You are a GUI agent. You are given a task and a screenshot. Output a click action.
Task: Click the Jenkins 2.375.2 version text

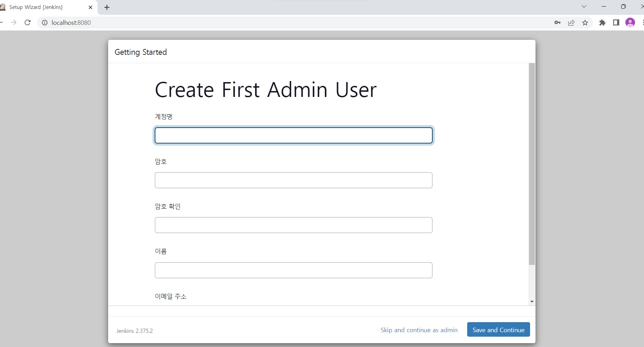[x=134, y=331]
